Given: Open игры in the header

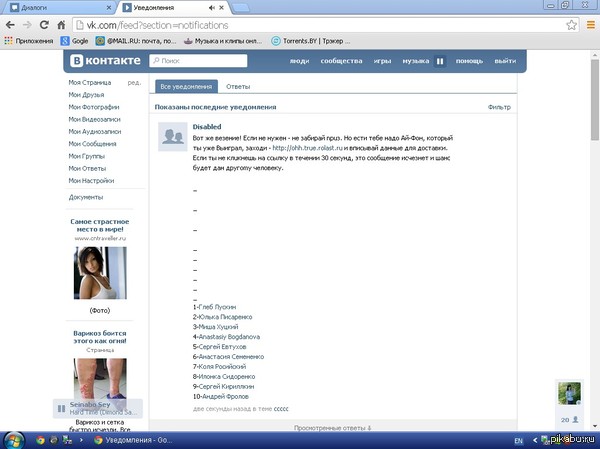Looking at the screenshot, I should tap(382, 61).
